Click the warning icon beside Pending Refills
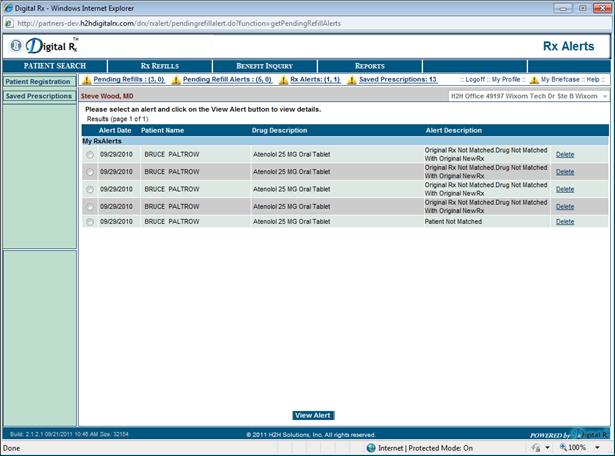 (86, 80)
